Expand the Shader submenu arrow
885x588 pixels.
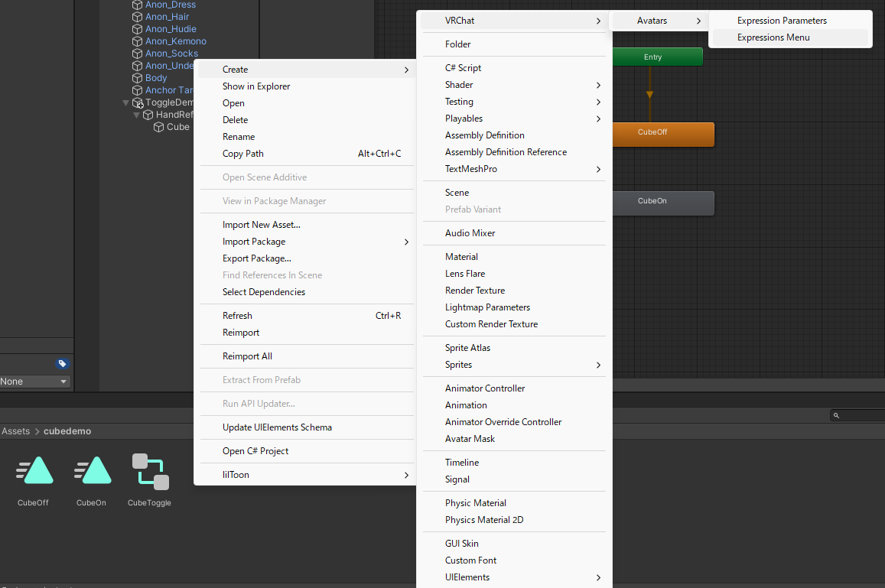[x=598, y=85]
